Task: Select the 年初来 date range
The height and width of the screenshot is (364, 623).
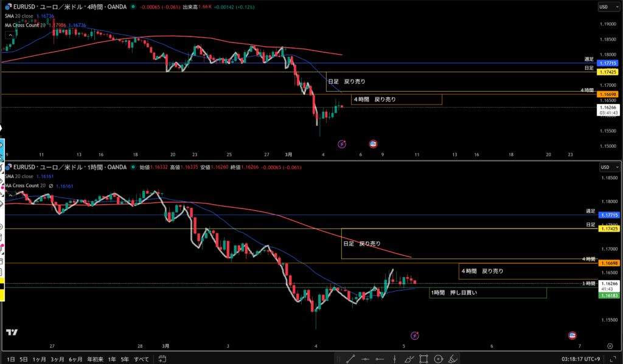Action: point(96,359)
